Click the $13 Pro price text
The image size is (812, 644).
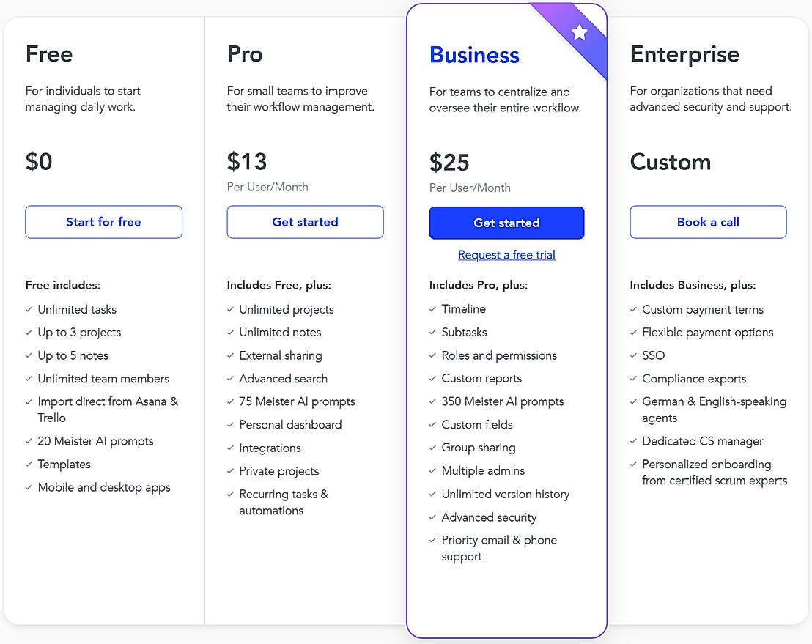(247, 161)
